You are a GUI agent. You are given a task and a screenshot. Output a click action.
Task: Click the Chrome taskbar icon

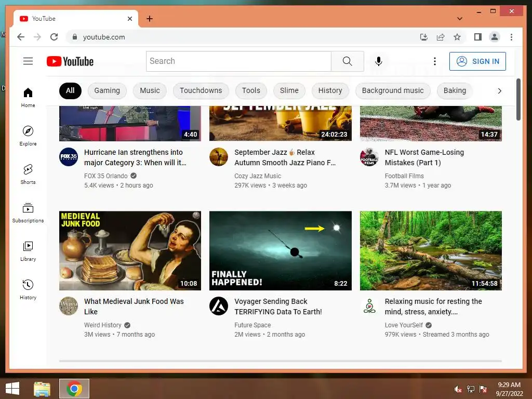(x=74, y=389)
